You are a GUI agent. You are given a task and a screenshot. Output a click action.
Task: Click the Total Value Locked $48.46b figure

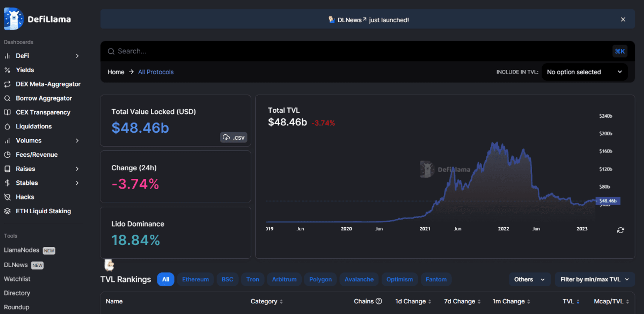click(x=140, y=128)
